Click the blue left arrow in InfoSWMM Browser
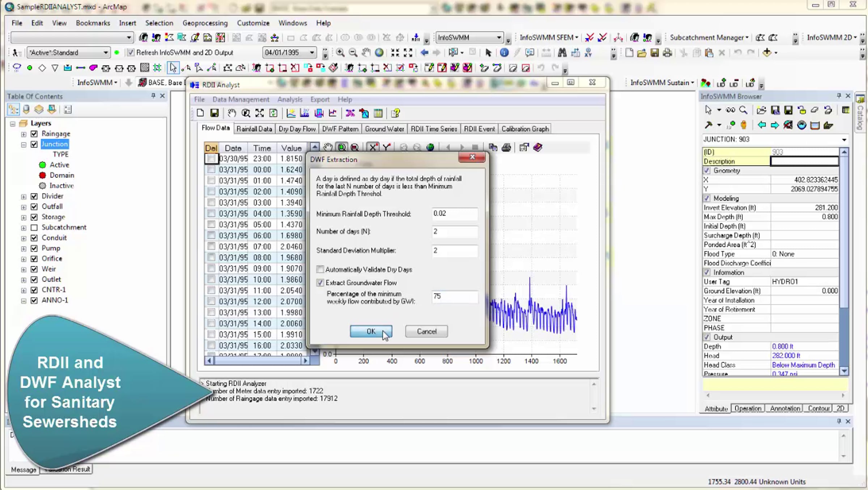This screenshot has width=868, height=490. (762, 125)
